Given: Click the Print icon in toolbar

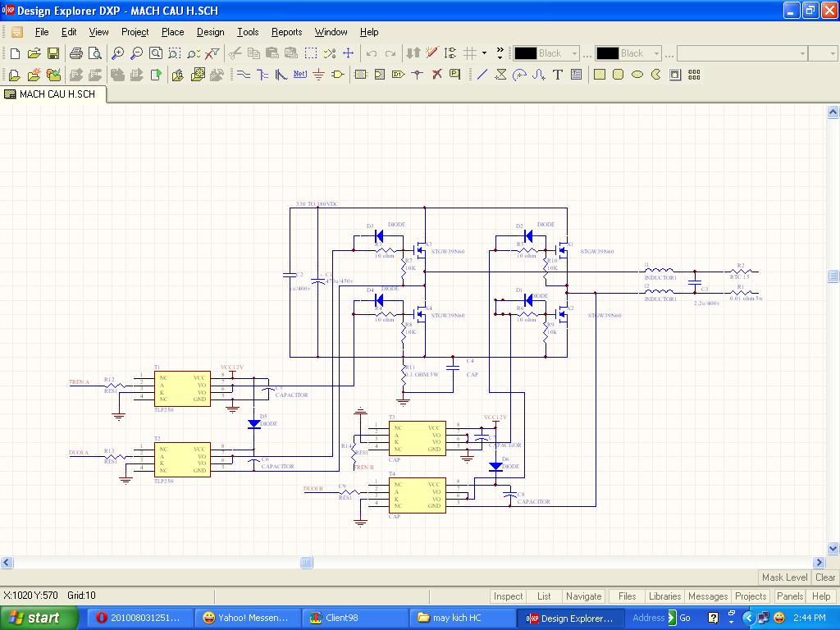Looking at the screenshot, I should [76, 53].
